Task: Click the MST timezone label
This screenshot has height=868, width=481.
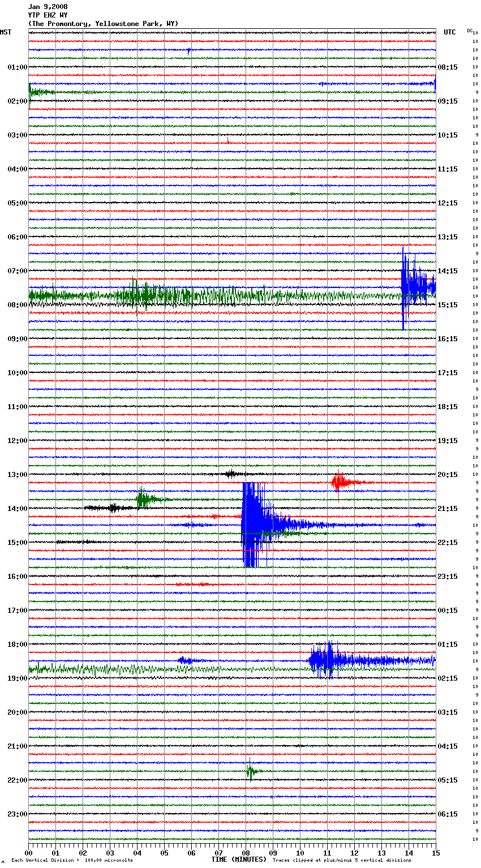Action: click(6, 32)
